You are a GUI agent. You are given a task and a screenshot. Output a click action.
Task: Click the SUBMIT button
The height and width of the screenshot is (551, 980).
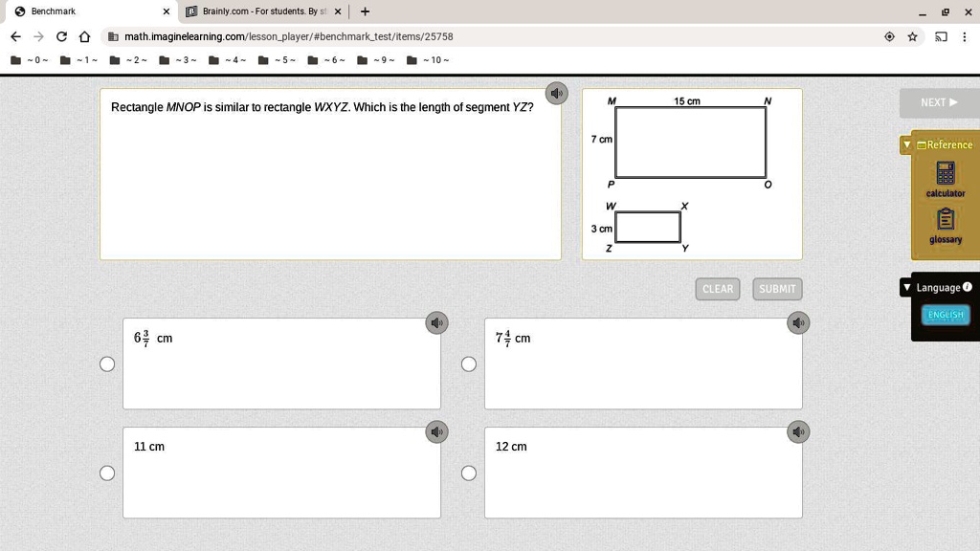[777, 289]
